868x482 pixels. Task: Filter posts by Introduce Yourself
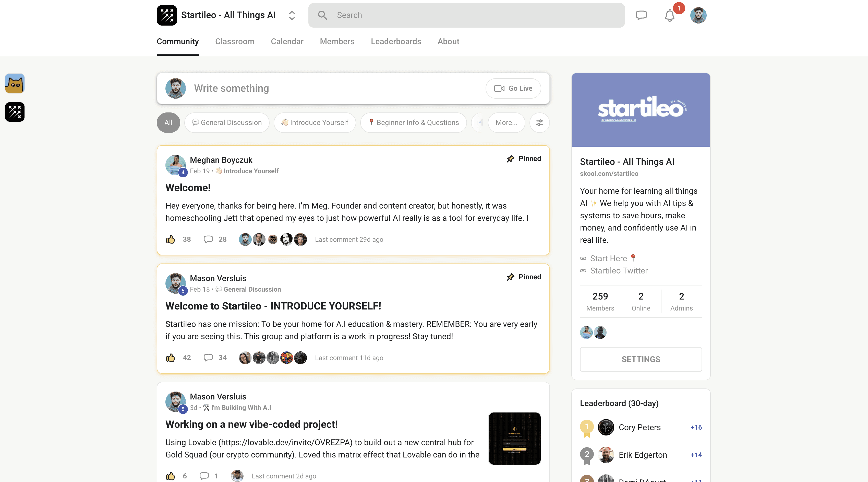pos(315,123)
